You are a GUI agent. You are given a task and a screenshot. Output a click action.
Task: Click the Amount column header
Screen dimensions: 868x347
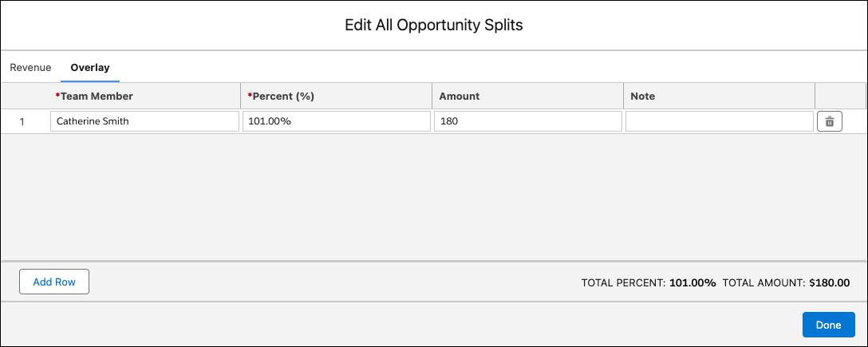click(x=459, y=96)
